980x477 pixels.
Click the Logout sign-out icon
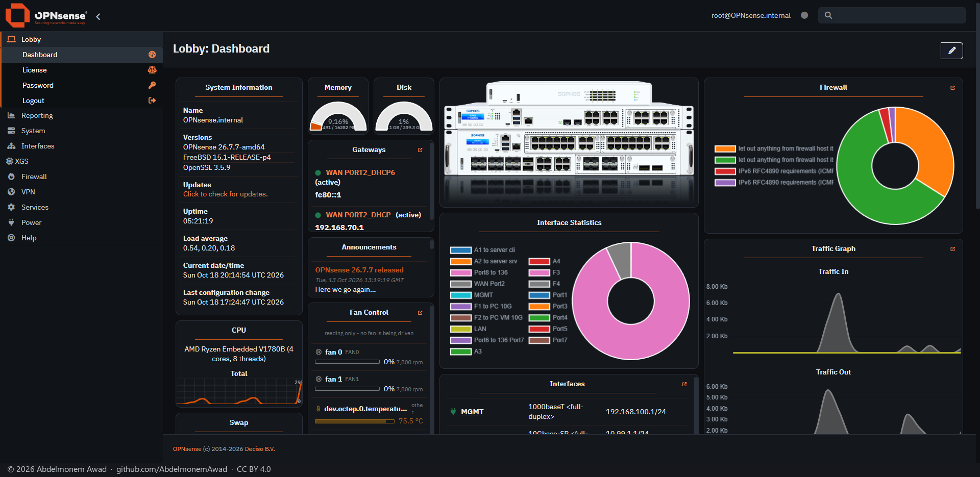point(152,101)
